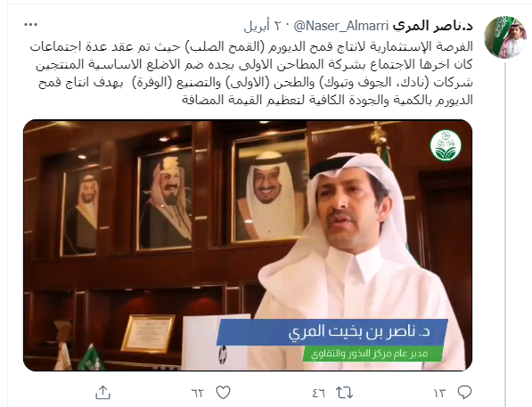Open the tweet date ٢٠ أبريل

click(263, 26)
